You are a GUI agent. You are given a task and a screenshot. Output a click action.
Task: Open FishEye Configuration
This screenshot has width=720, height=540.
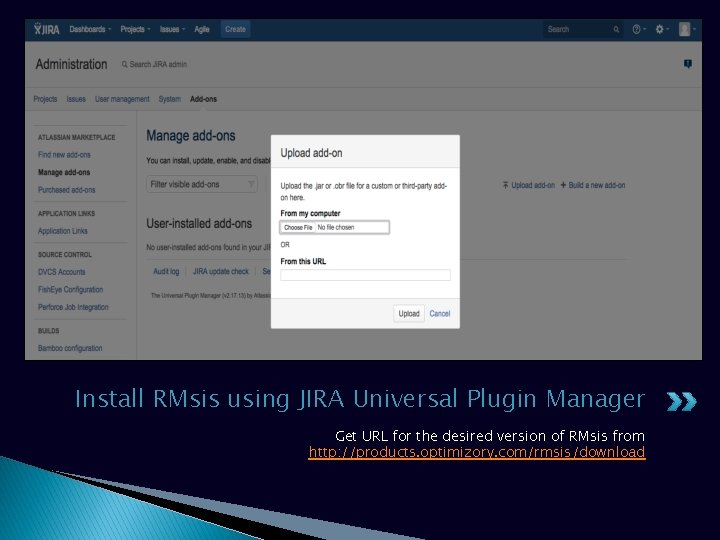[x=70, y=289]
